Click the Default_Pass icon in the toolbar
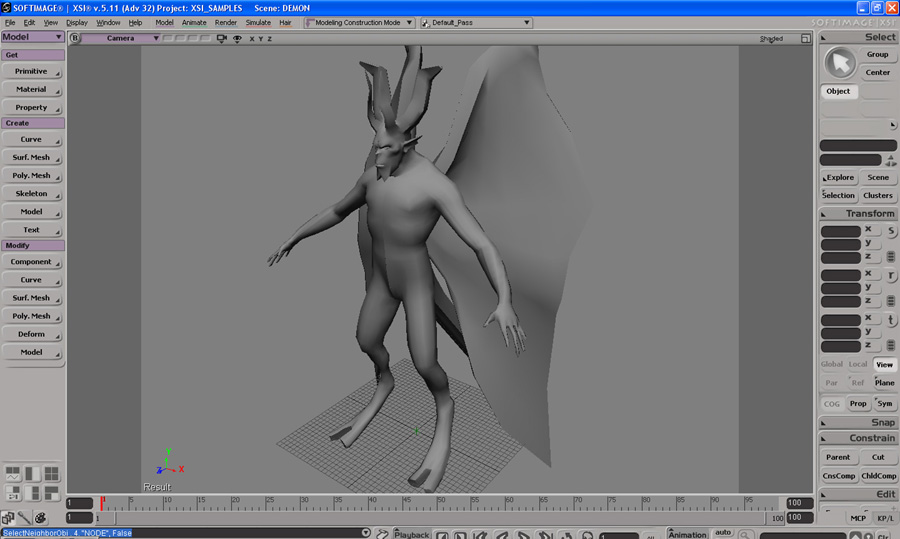The height and width of the screenshot is (539, 900). pyautogui.click(x=426, y=23)
